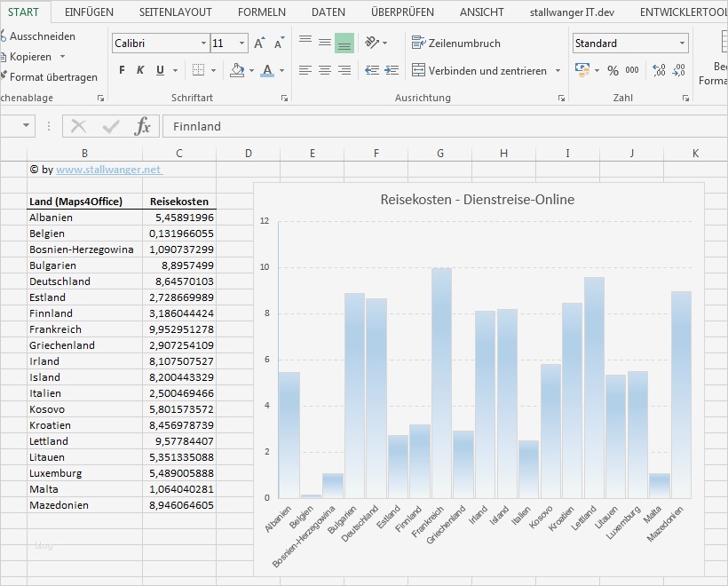Click the Format übertragen button
Viewport: 728px width, 586px height.
52,77
